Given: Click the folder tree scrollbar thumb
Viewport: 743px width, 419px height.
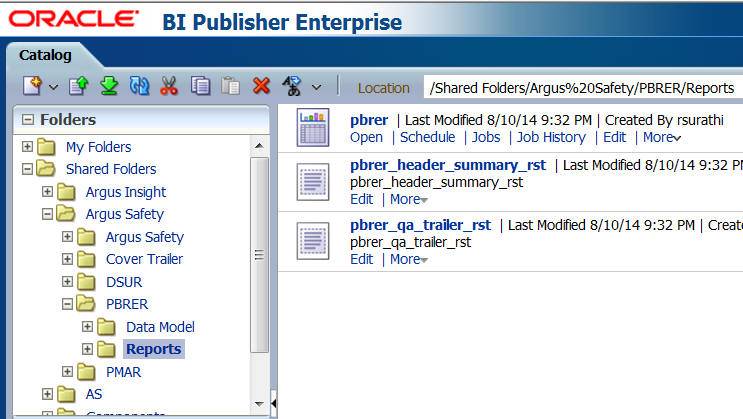Looking at the screenshot, I should [x=259, y=255].
